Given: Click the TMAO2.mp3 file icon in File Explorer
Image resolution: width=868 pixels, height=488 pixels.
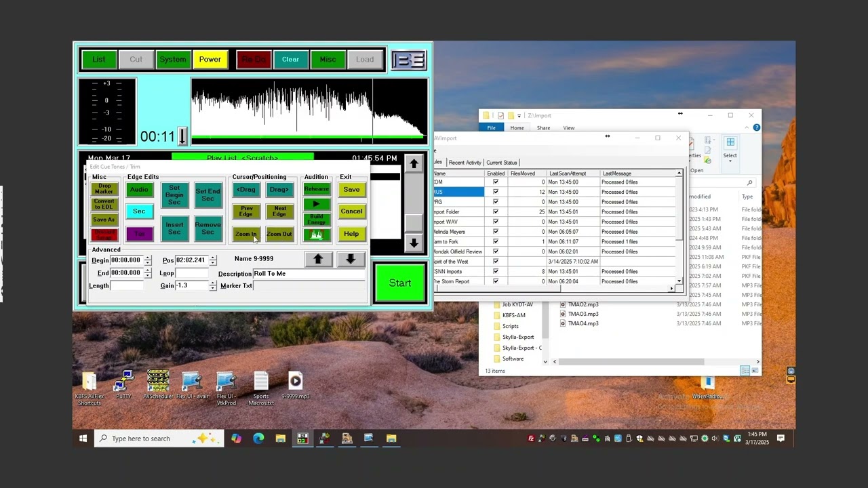Looking at the screenshot, I should (563, 304).
